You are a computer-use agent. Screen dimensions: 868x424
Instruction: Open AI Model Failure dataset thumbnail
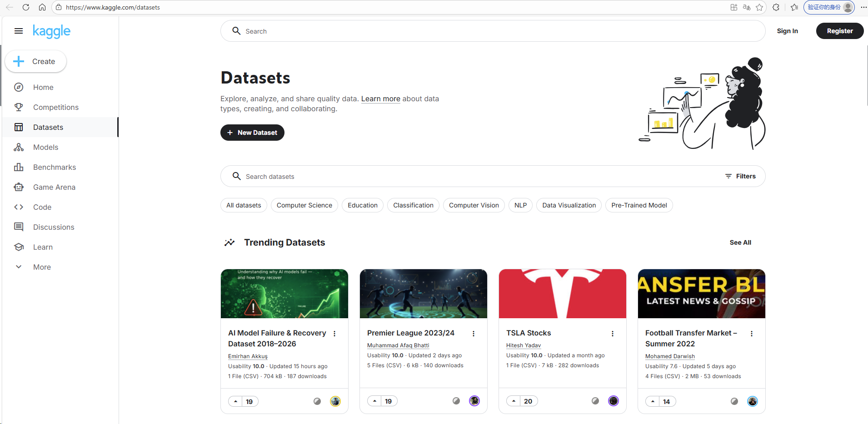(284, 294)
